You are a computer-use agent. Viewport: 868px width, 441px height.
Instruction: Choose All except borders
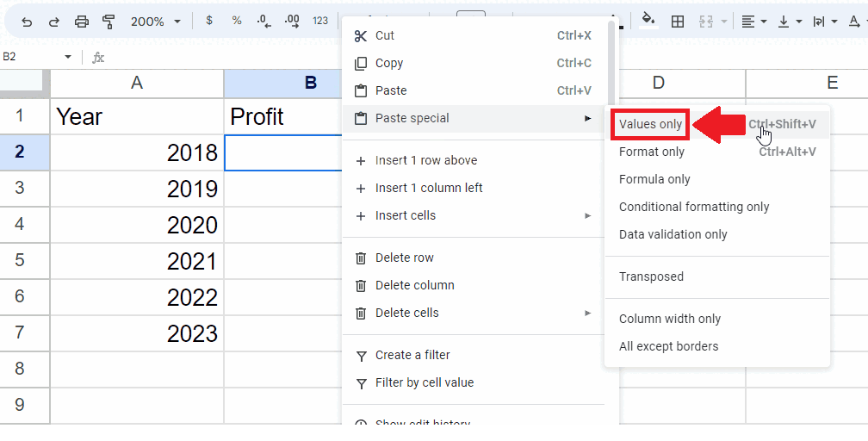click(717, 346)
